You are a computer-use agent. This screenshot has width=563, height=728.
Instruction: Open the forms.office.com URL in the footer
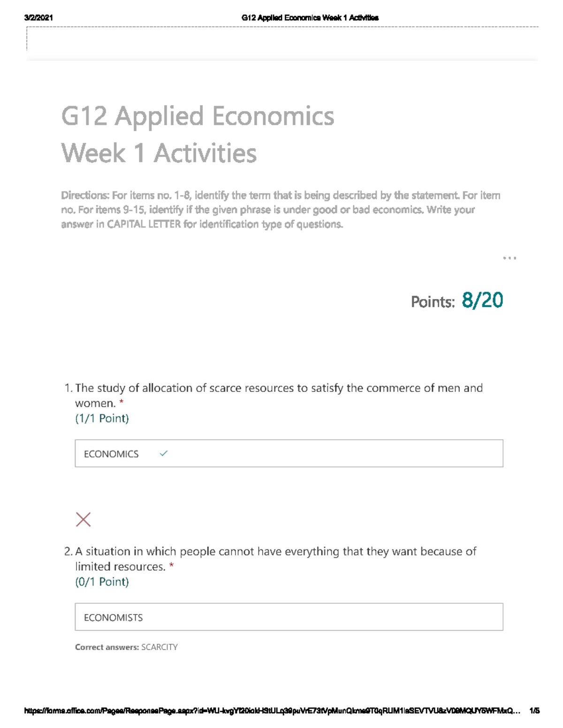pos(272,711)
